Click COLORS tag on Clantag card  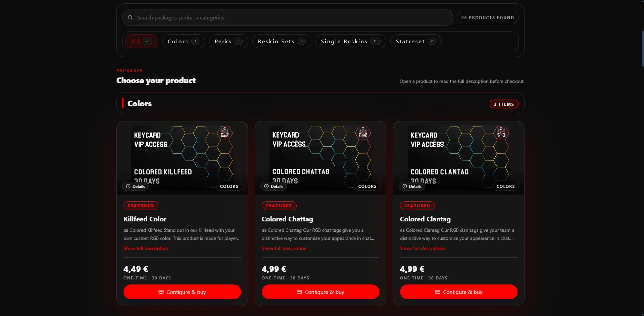coord(506,186)
